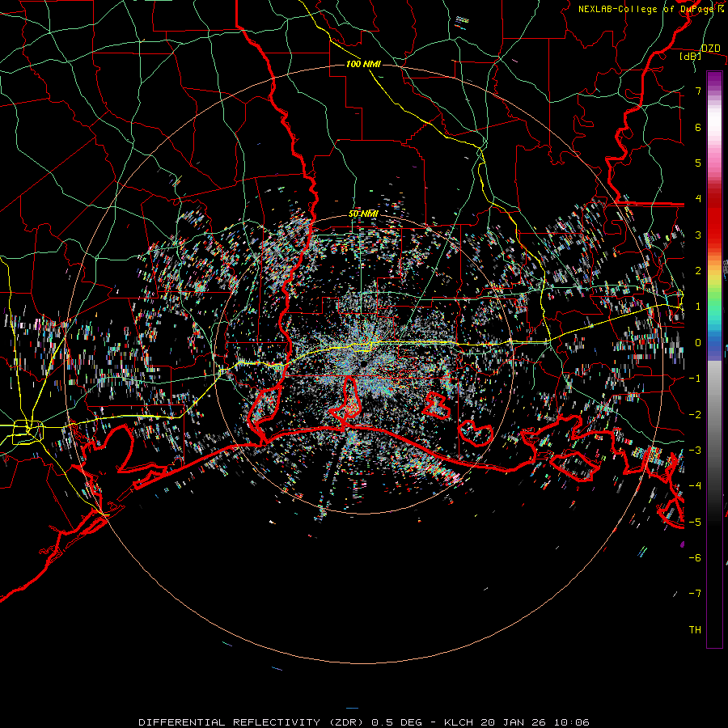Click the "TH" threshold label on legend

[x=695, y=630]
